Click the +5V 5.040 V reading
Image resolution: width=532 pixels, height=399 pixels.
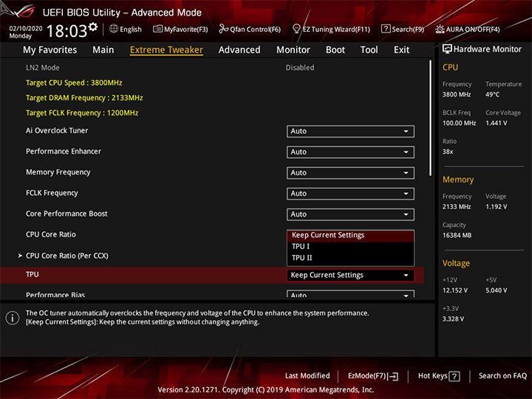tap(497, 290)
